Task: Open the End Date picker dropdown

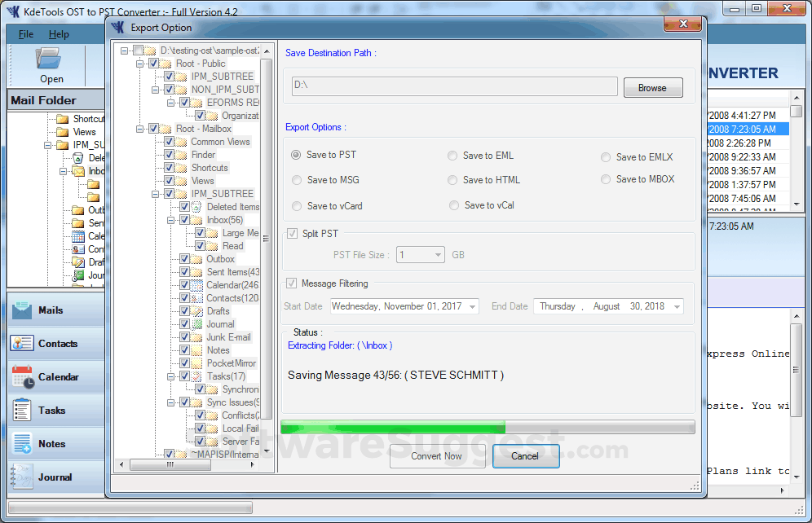Action: click(x=677, y=307)
